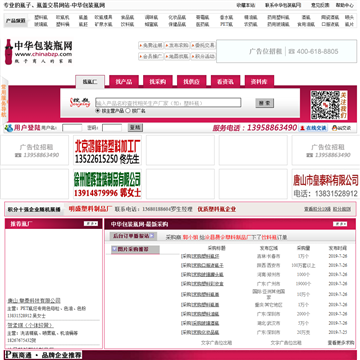Open ad banner with phone 13522615250
Viewport: 360px width, 360px height.
107,150
